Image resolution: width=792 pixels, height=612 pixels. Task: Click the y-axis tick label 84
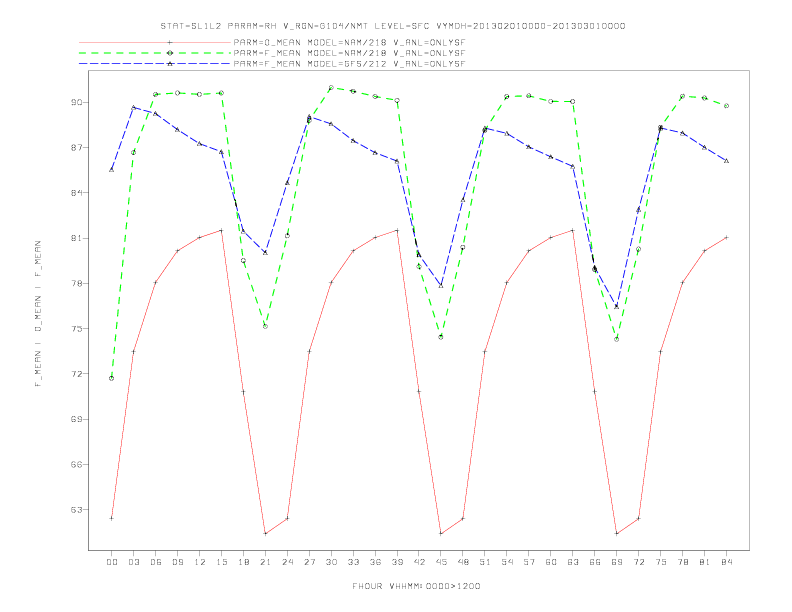[77, 193]
